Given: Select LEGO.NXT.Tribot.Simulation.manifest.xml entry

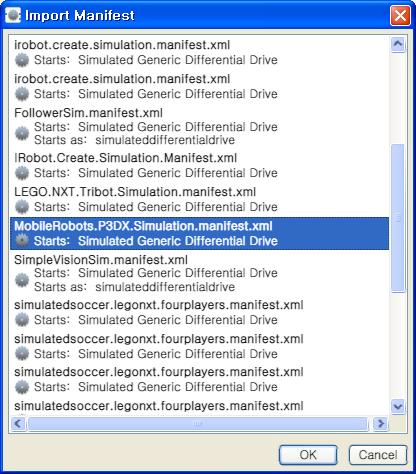Looking at the screenshot, I should pyautogui.click(x=199, y=200).
